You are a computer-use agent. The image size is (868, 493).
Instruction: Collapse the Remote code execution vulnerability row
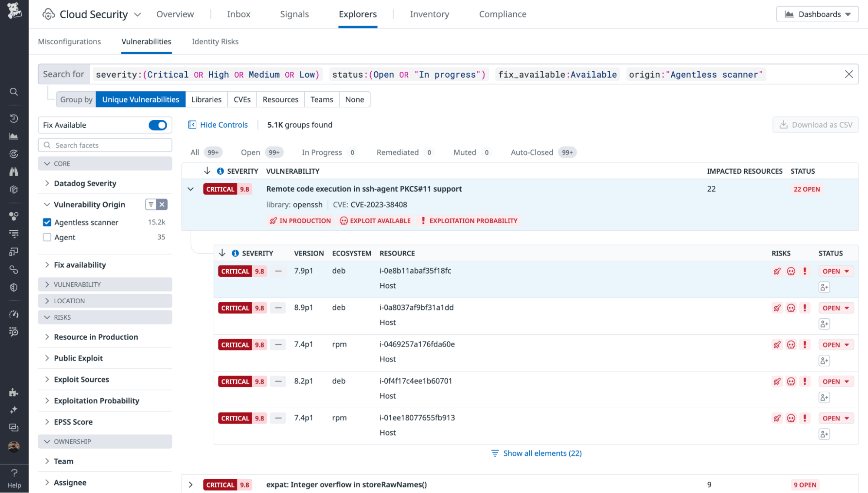[x=191, y=189]
